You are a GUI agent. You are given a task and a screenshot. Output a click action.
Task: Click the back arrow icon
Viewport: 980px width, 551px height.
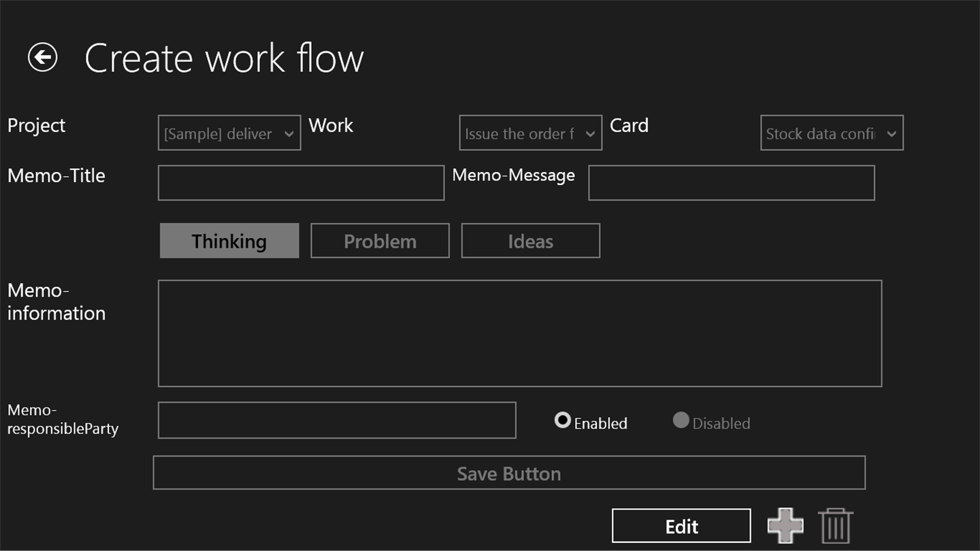coord(43,57)
